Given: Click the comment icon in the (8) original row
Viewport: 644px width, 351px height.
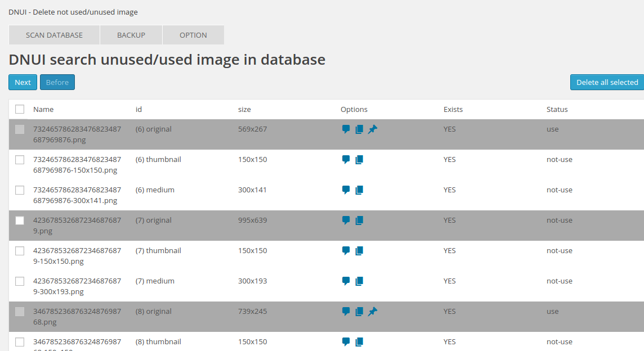Looking at the screenshot, I should 346,312.
